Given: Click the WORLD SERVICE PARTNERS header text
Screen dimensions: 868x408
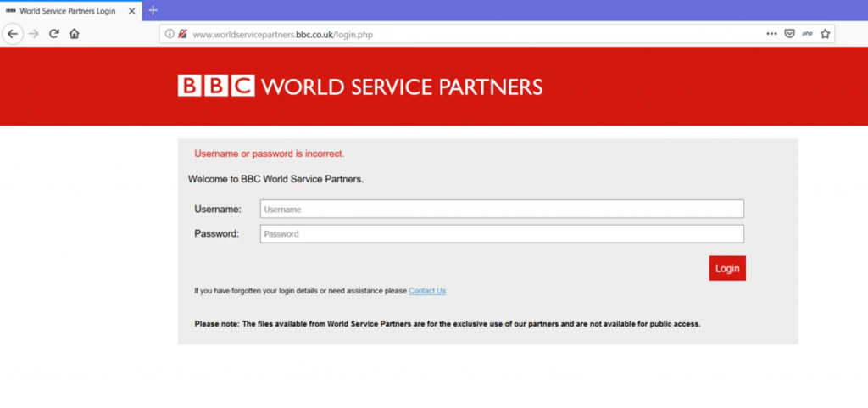Looking at the screenshot, I should (402, 87).
